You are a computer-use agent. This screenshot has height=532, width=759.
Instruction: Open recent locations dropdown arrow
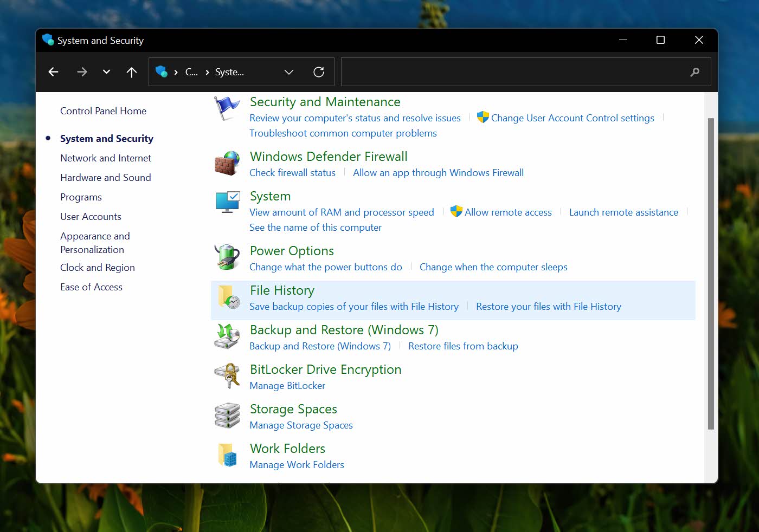[x=106, y=72]
